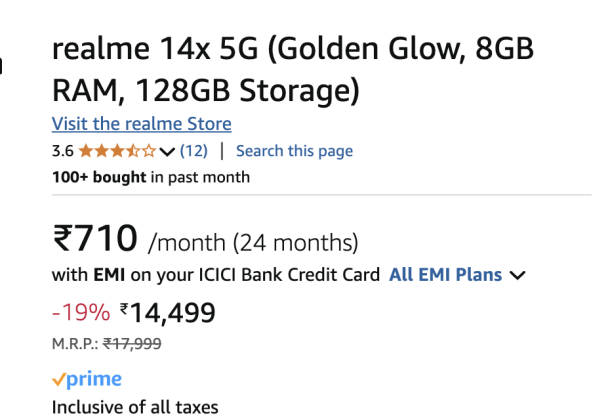
Task: View the 12 customer ratings
Action: tap(194, 151)
